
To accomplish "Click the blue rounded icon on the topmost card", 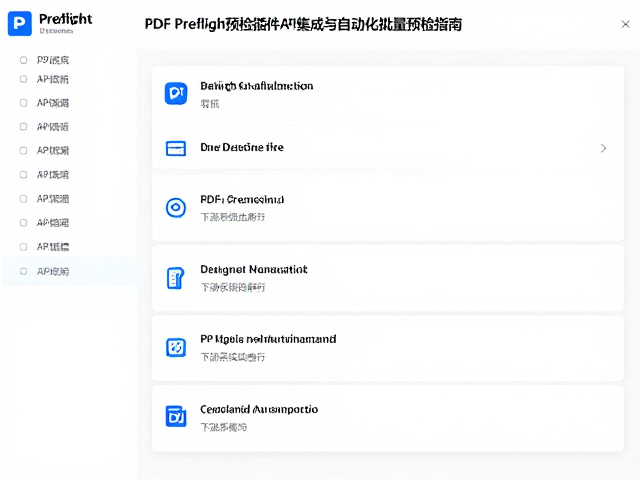I will (x=176, y=93).
